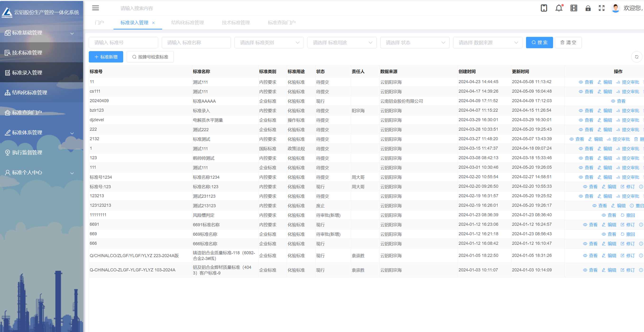Expand 标准基础管理 sidebar menu

42,33
